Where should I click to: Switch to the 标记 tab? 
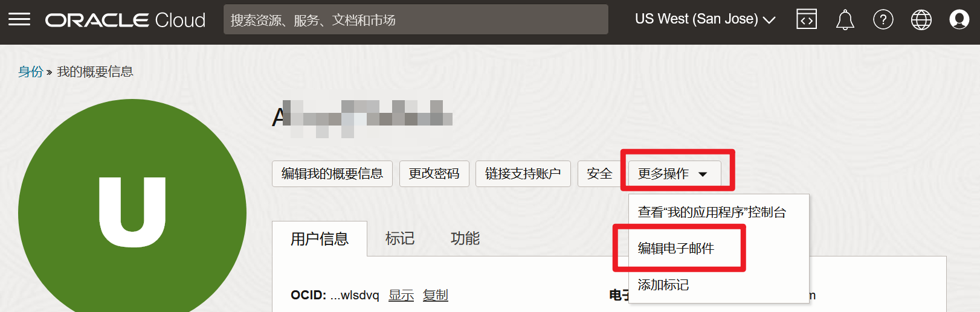coord(400,238)
